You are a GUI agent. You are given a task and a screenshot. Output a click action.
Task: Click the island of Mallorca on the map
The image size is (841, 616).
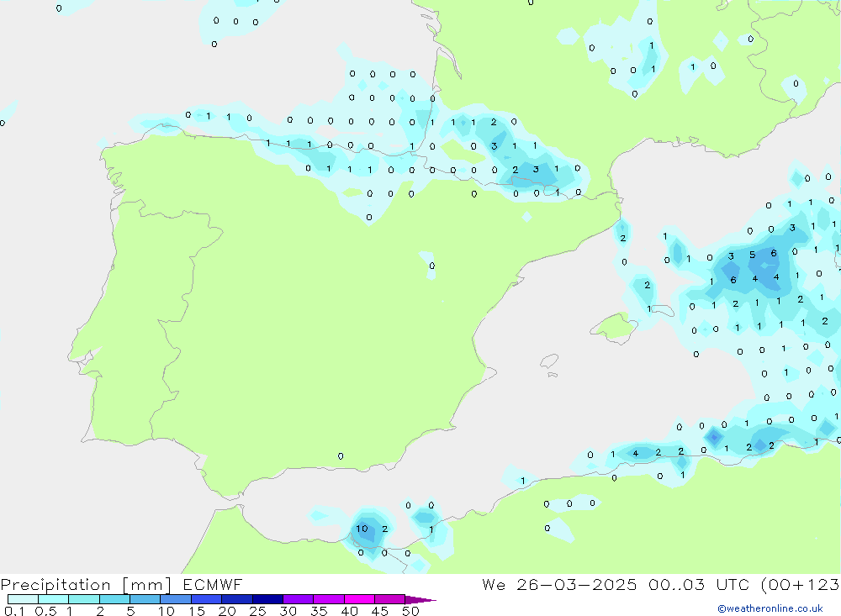(614, 327)
